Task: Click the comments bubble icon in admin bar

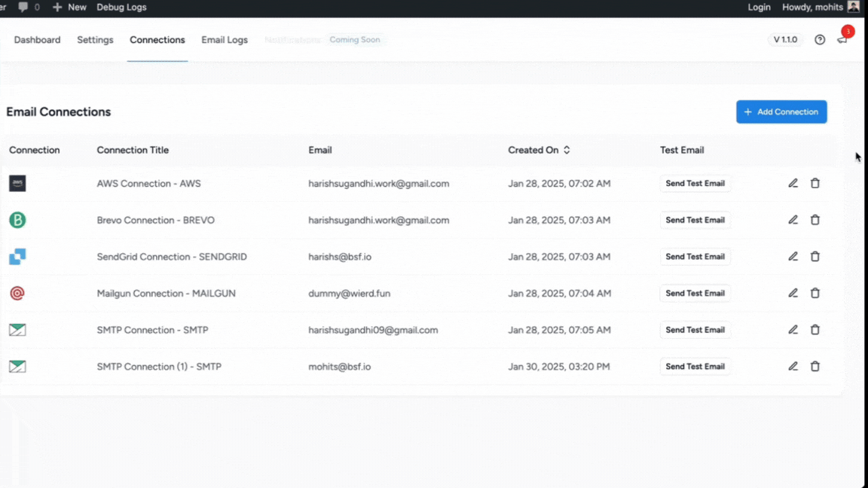Action: (x=23, y=8)
